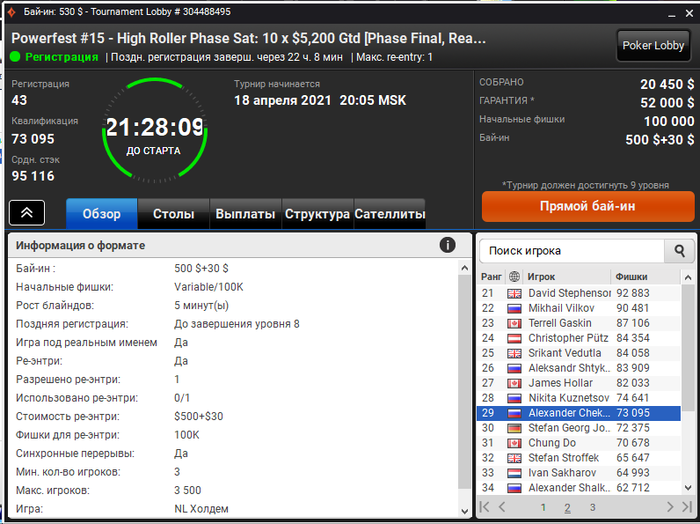
Task: Open the Структура tab
Action: (317, 214)
